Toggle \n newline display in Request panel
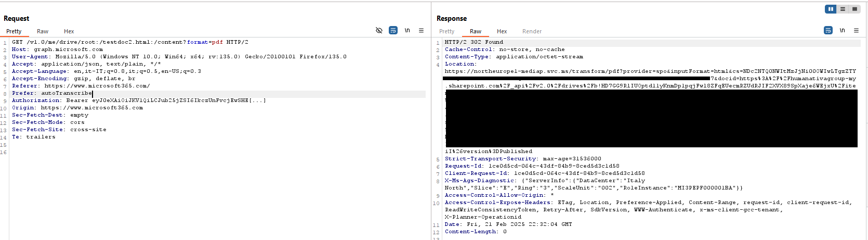The image size is (868, 240). 407,31
